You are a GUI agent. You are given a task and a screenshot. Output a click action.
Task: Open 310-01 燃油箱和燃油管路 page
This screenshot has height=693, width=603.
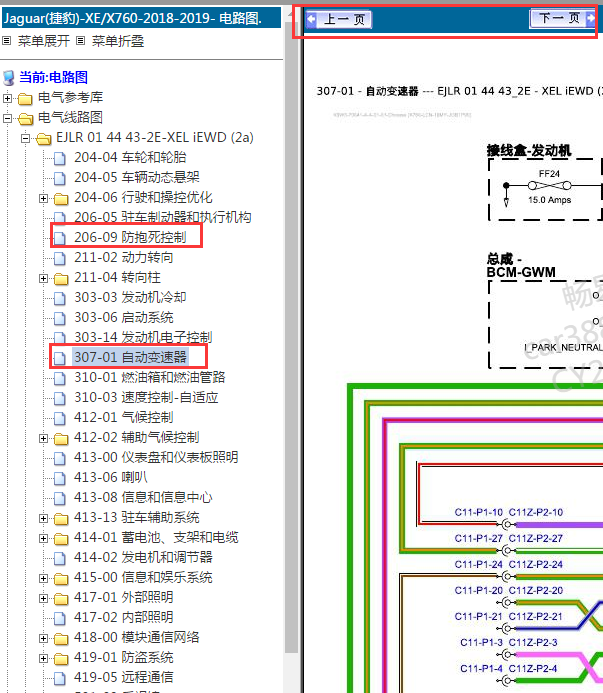click(x=149, y=377)
